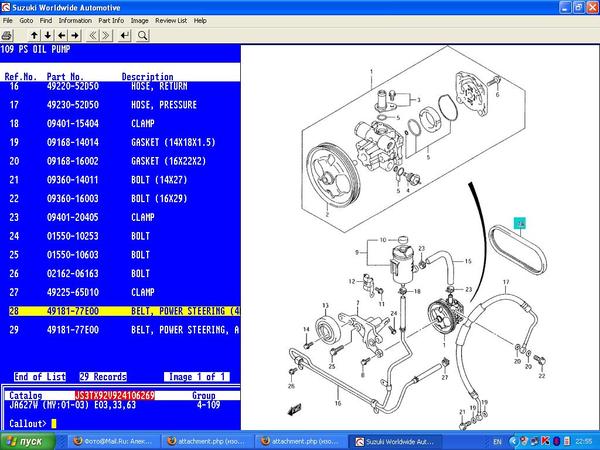Switch to second attachment.php taskbar window
The height and width of the screenshot is (450, 600).
click(x=301, y=442)
